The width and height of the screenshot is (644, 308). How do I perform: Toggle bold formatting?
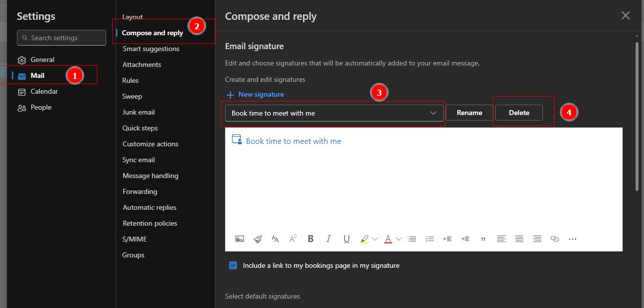click(x=311, y=239)
